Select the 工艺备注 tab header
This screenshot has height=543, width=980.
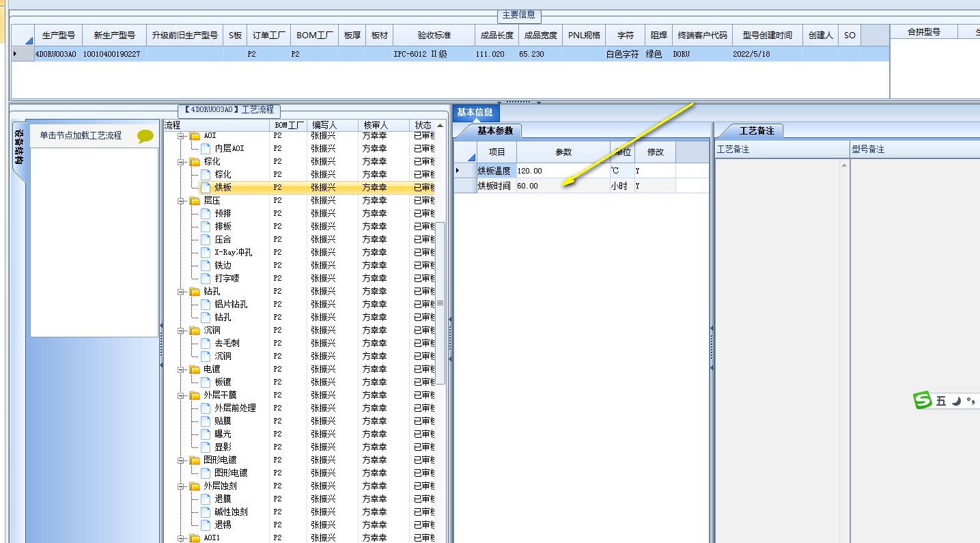[x=756, y=130]
